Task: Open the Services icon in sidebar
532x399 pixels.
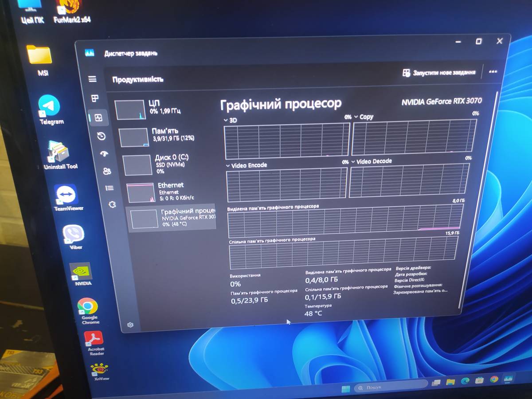Action: coord(112,205)
